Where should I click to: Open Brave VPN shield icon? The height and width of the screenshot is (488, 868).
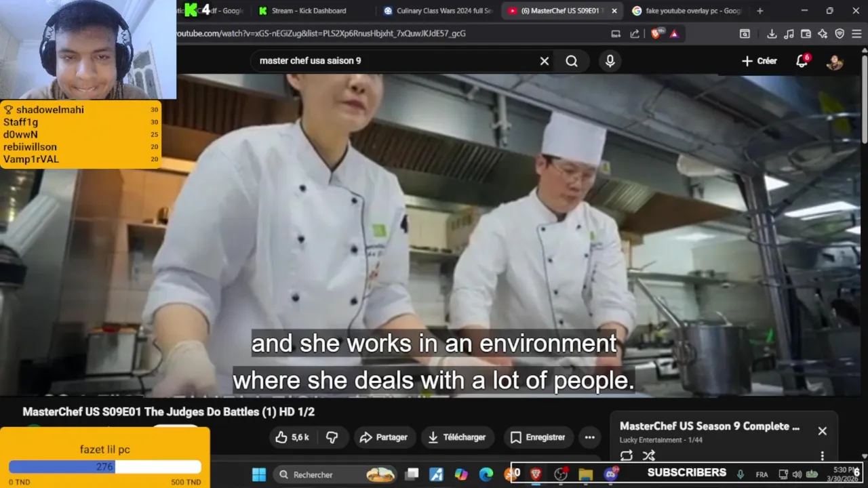(x=840, y=34)
